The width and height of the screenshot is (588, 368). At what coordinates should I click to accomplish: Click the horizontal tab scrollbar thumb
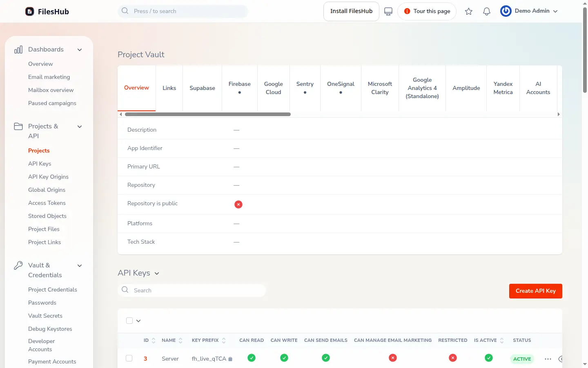(x=208, y=114)
